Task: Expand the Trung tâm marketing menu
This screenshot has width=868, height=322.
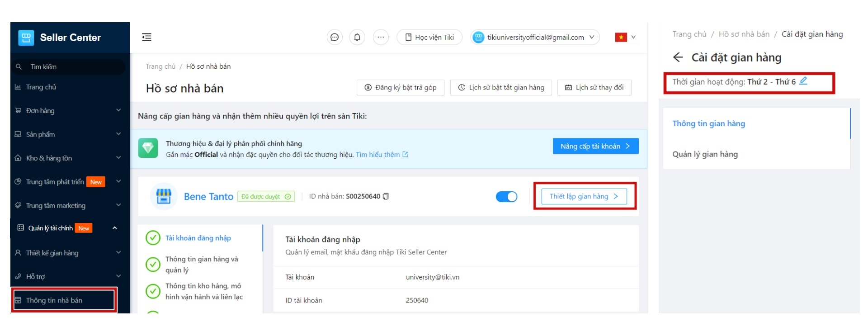Action: (118, 205)
